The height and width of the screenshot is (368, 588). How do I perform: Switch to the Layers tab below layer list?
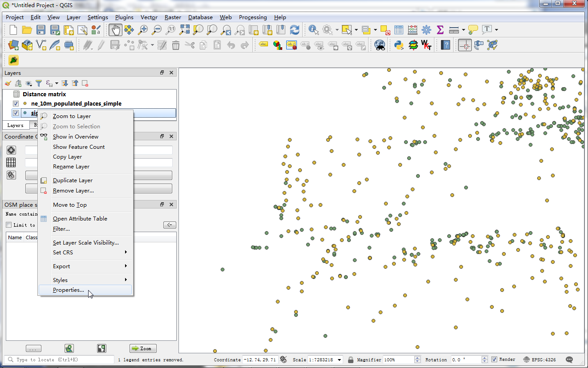16,125
